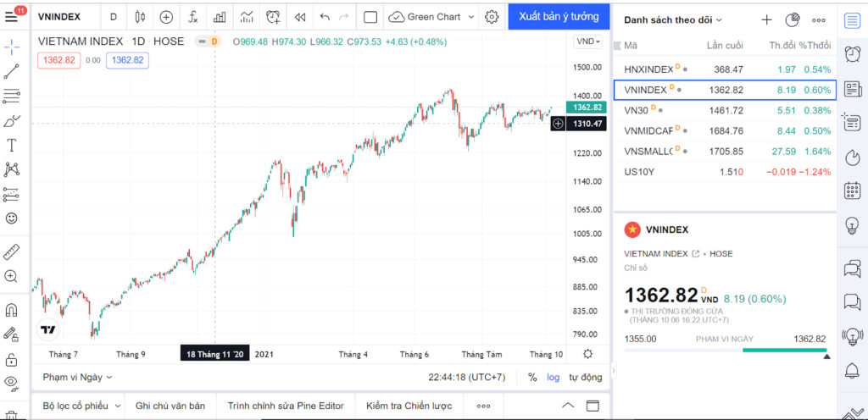
Task: Add a symbol to the watchlist
Action: [766, 19]
